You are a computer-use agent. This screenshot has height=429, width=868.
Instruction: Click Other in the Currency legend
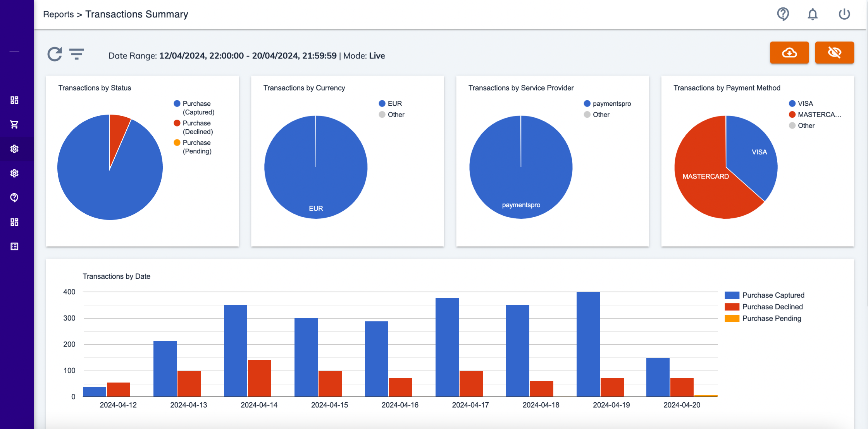tap(391, 115)
